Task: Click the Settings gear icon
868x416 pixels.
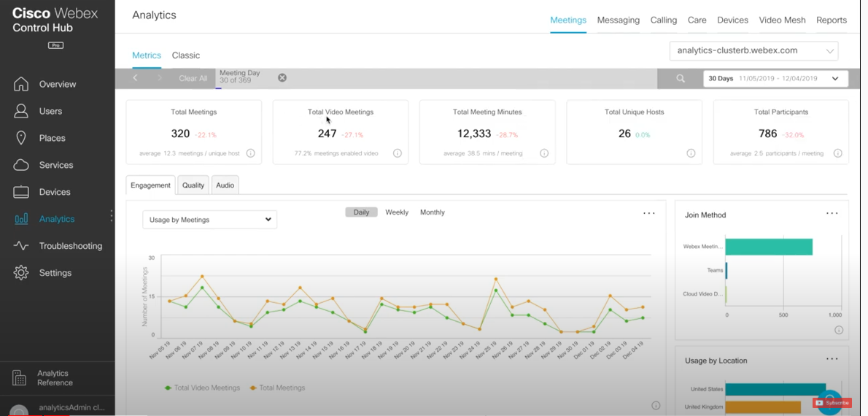Action: pyautogui.click(x=21, y=272)
